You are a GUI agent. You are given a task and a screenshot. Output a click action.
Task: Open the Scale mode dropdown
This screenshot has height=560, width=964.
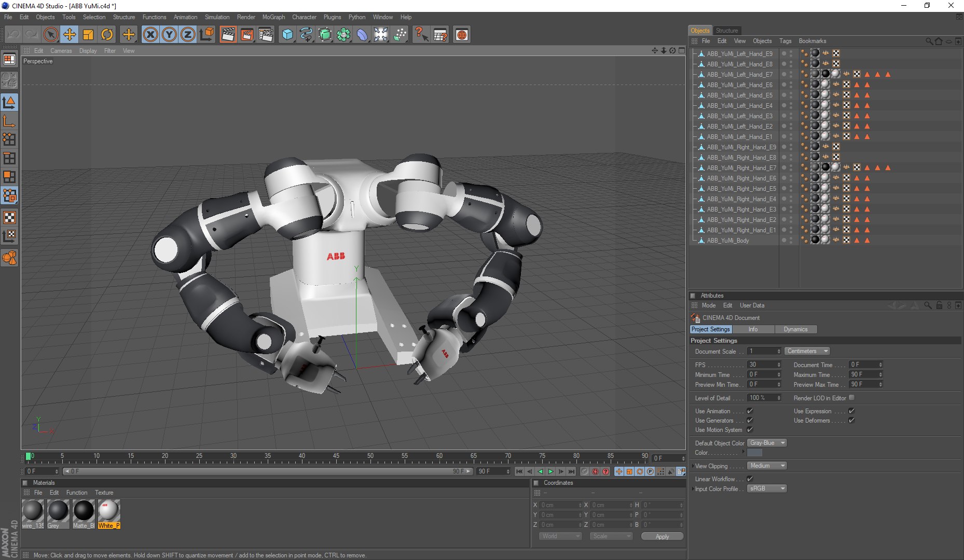pyautogui.click(x=611, y=536)
